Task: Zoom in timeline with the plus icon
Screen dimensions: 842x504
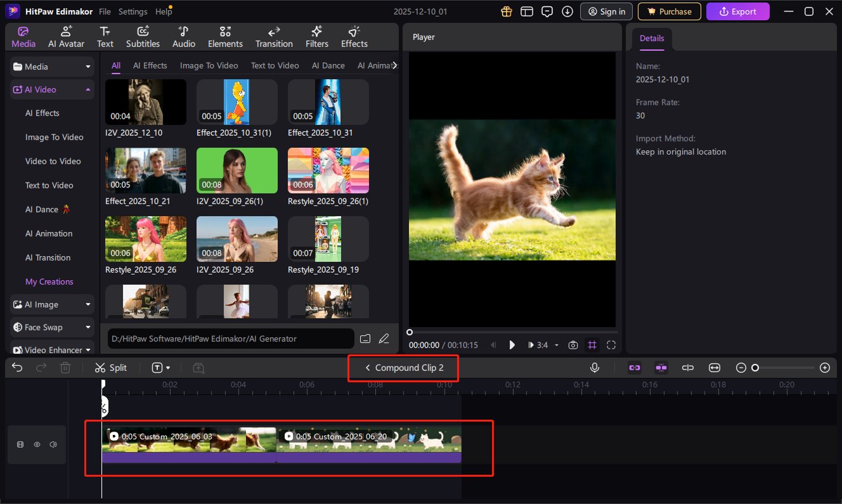Action: 825,368
